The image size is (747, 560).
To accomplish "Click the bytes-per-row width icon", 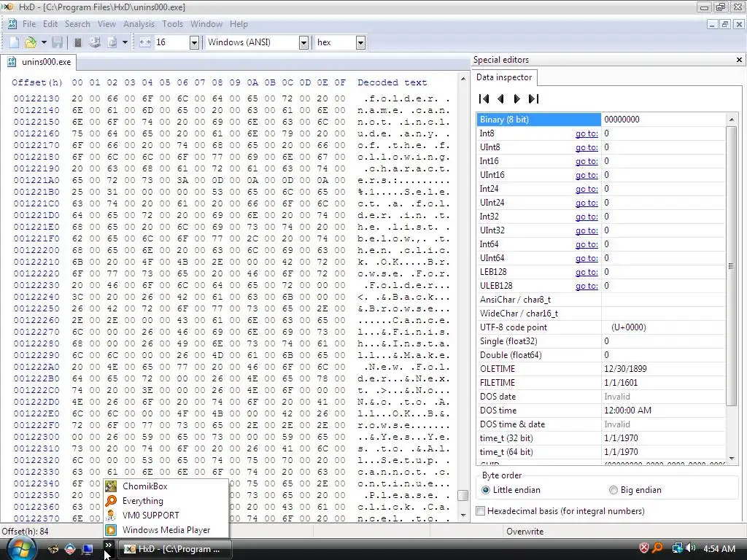I will coord(145,42).
